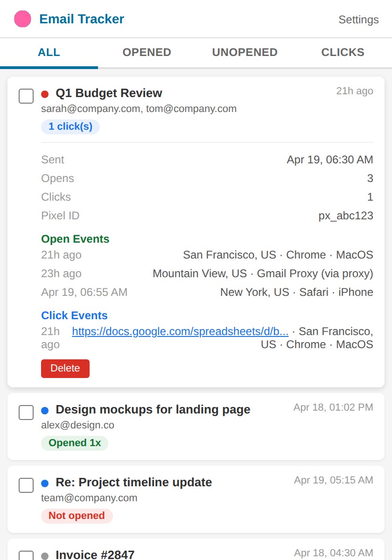Click the blue dot next to Design mockups

[45, 410]
